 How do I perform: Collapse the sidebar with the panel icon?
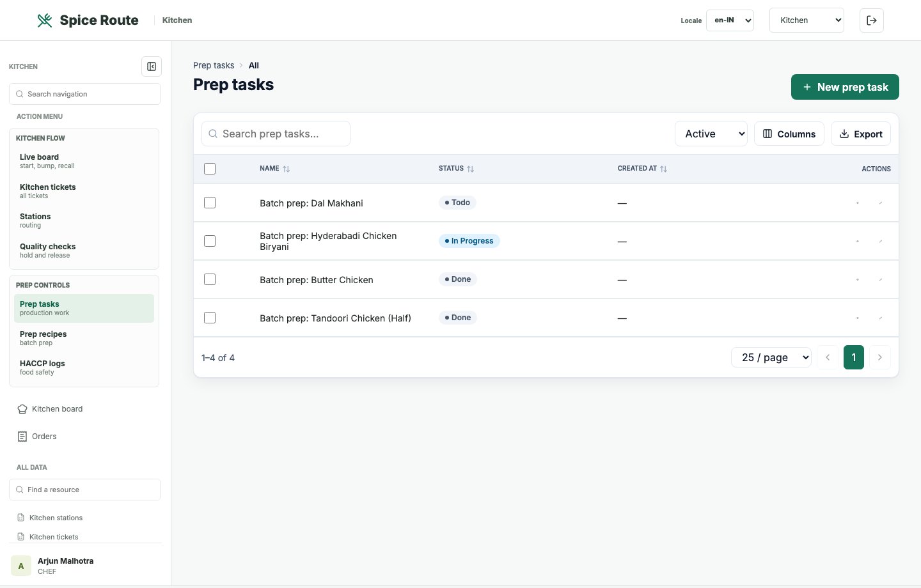[x=152, y=66]
